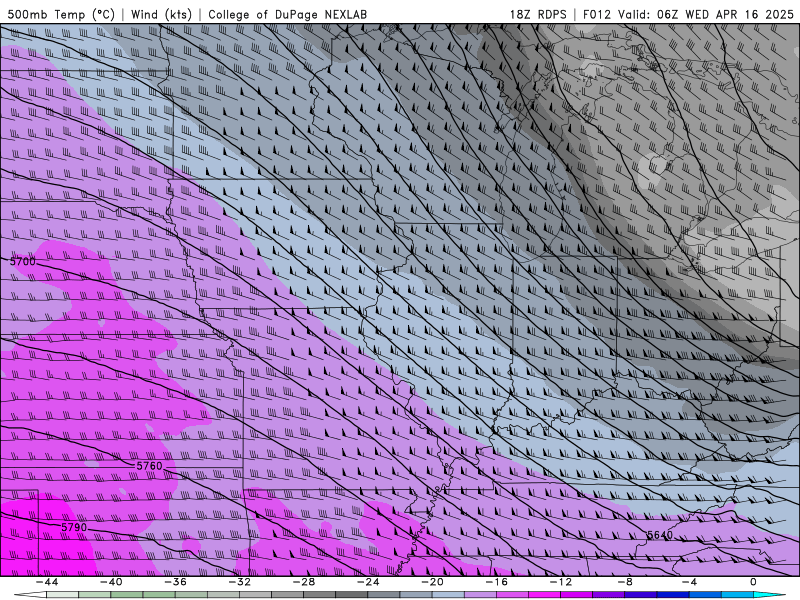
Task: Click the 5790 height contour label
Action: (74, 527)
